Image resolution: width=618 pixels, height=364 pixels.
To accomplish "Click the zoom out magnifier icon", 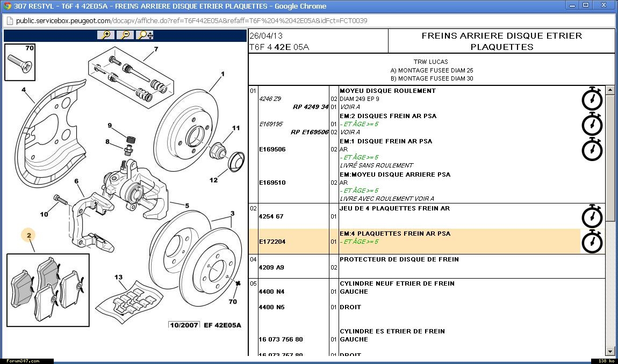I will point(125,35).
